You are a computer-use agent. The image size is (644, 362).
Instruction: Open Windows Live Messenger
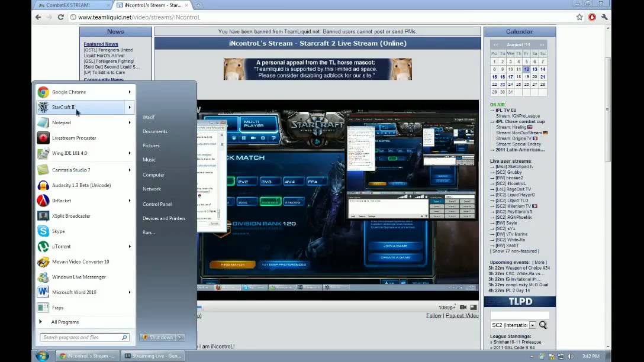84,277
